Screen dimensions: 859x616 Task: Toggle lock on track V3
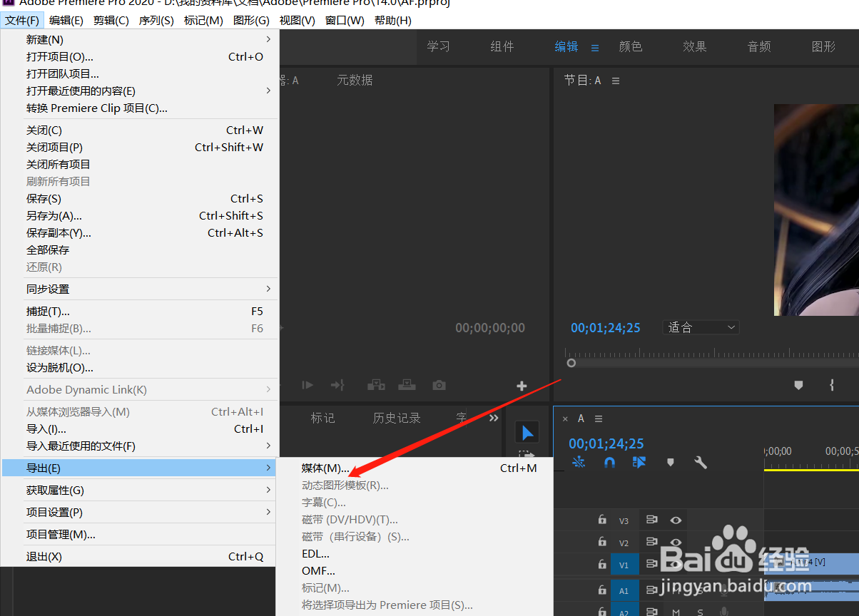pyautogui.click(x=602, y=520)
